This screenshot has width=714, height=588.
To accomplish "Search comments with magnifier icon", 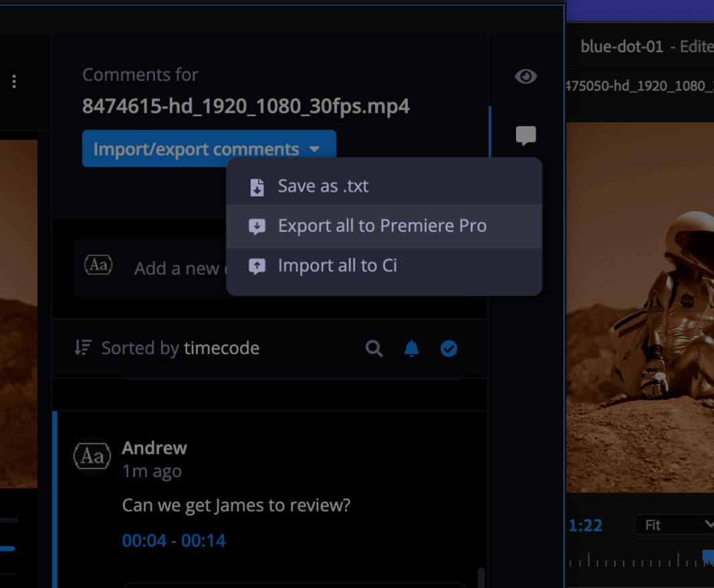I will 374,349.
